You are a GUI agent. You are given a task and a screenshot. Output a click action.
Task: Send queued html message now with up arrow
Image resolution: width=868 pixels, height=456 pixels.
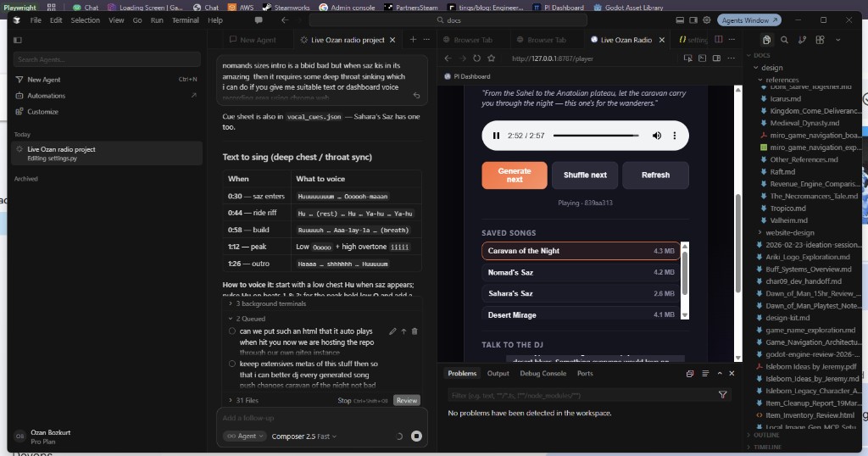tap(403, 331)
